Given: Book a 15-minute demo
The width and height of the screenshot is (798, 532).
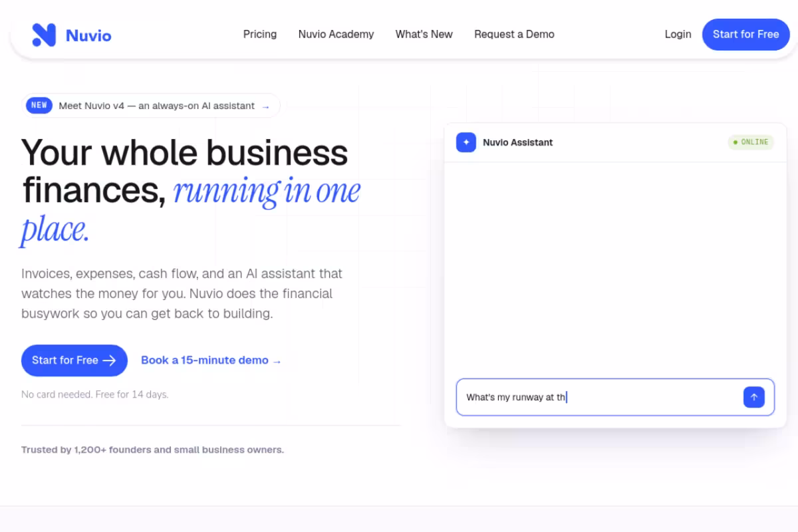Looking at the screenshot, I should pos(211,360).
